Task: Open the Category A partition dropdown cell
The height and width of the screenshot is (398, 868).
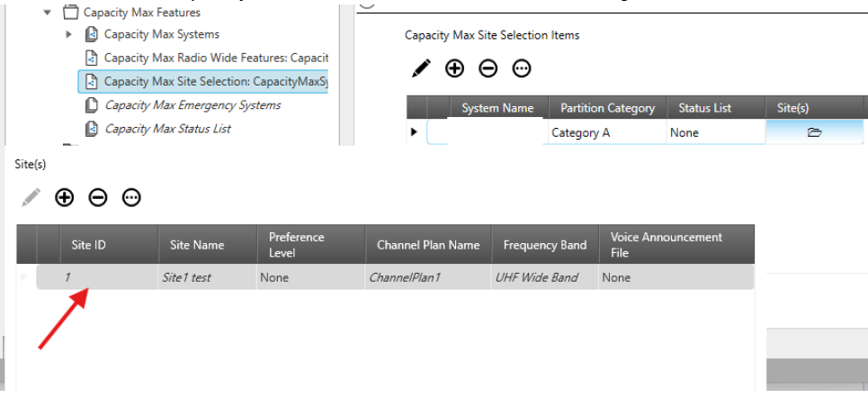Action: click(607, 132)
